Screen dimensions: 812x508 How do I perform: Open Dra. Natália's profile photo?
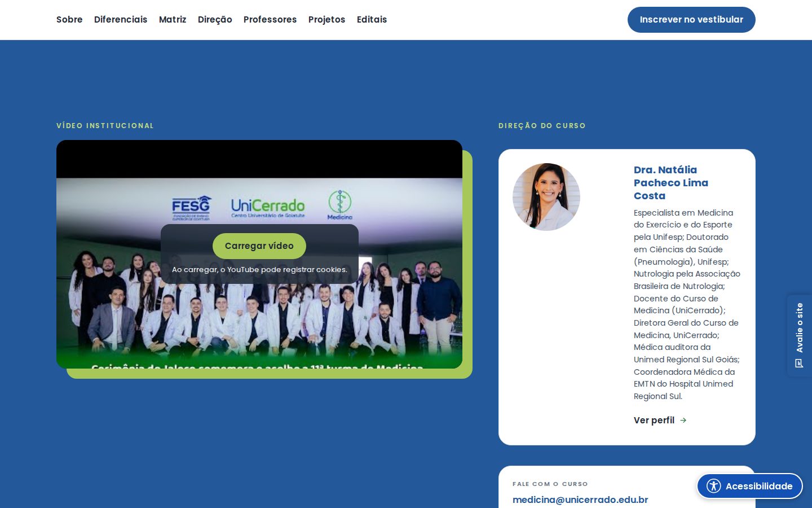pyautogui.click(x=546, y=197)
